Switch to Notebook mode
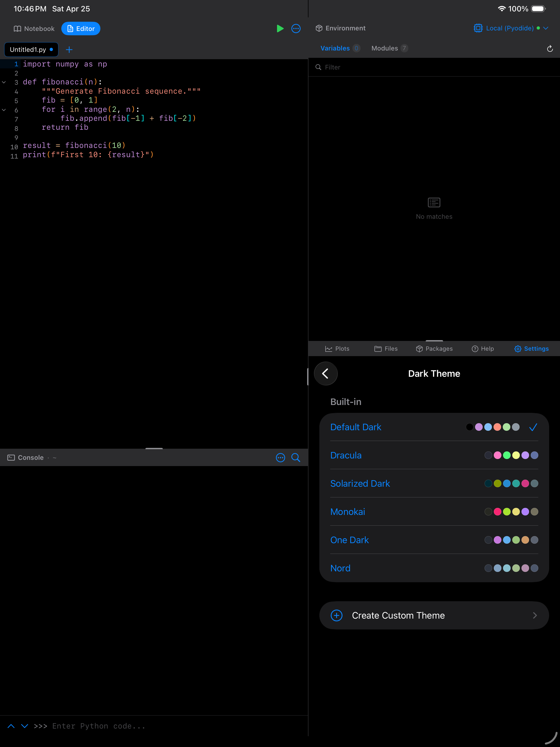 34,29
